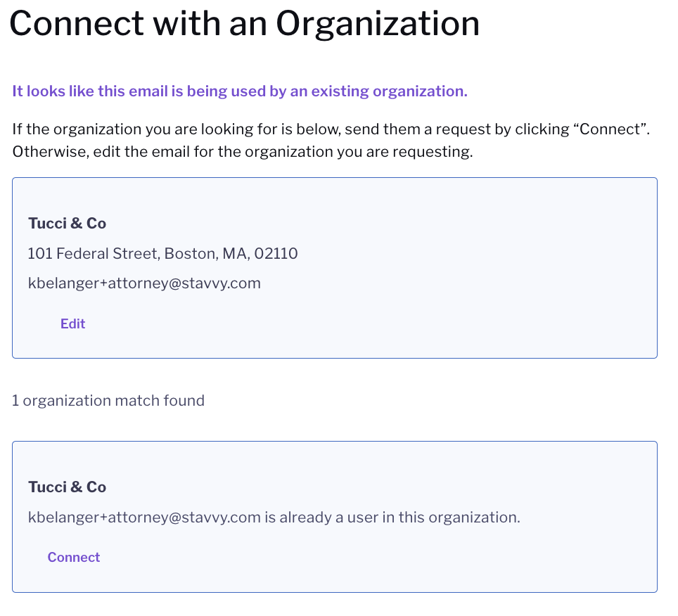Click the word Organization in the page title
Screen dimensions: 678x616
tap(378, 24)
